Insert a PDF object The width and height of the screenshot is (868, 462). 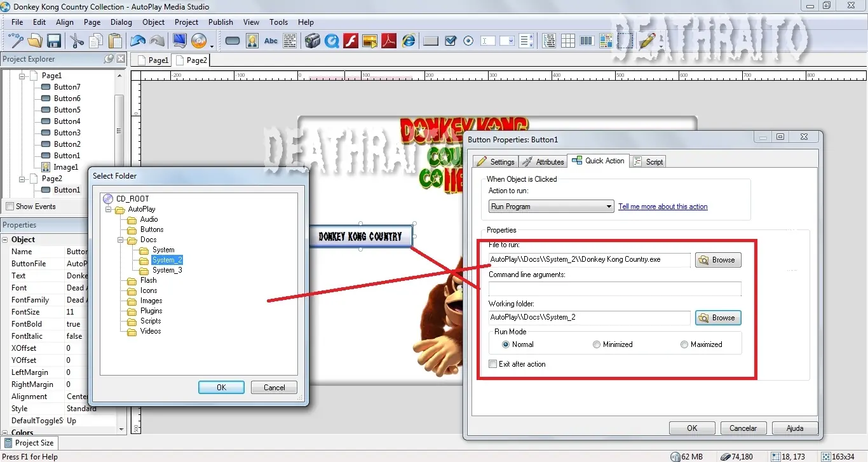[x=389, y=41]
